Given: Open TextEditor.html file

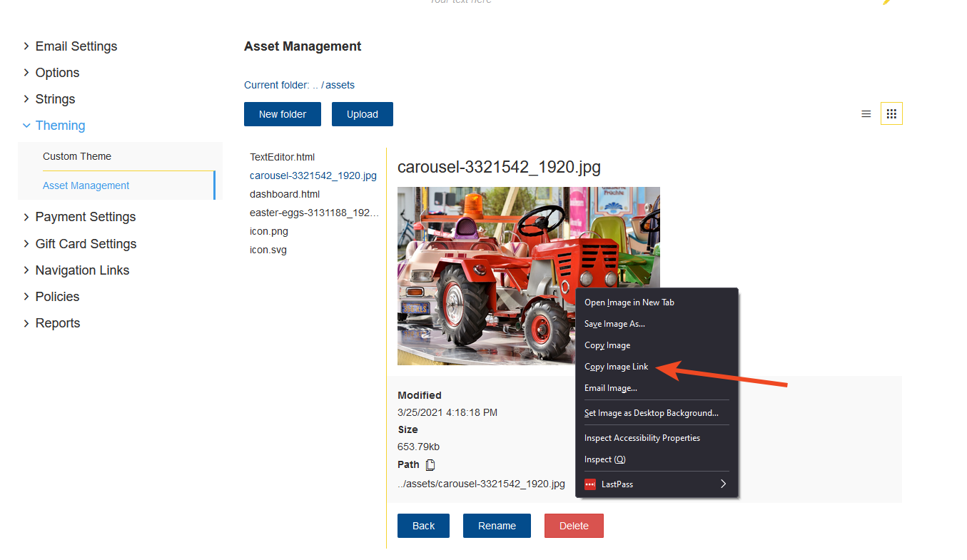Looking at the screenshot, I should tap(282, 157).
